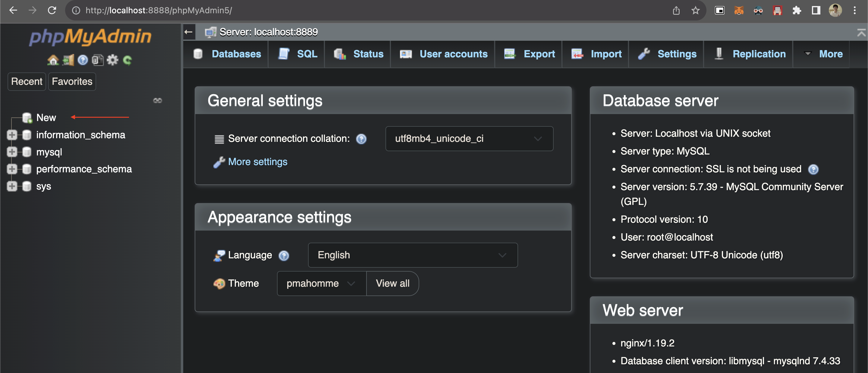Expand the mysql database node
This screenshot has height=373, width=868.
click(12, 152)
